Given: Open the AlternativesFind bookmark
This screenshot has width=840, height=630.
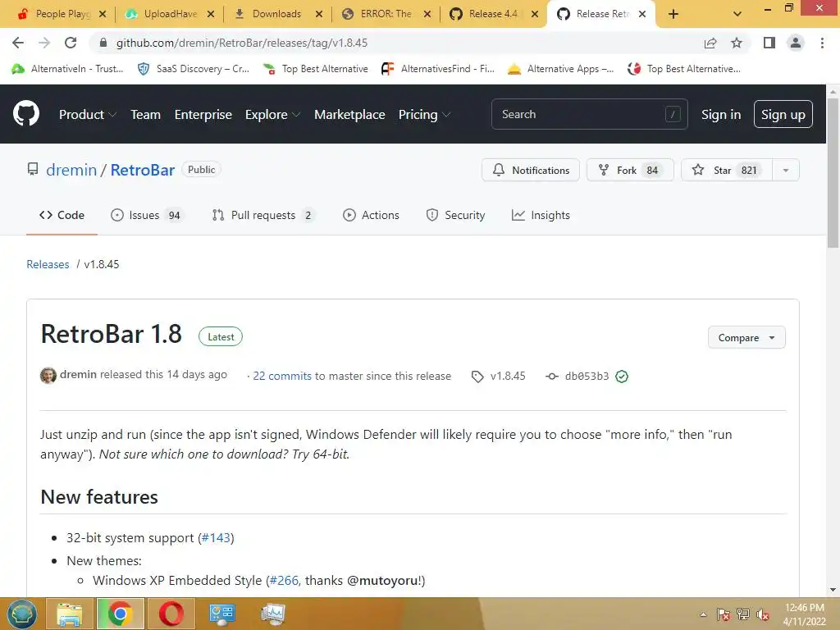Looking at the screenshot, I should (438, 69).
